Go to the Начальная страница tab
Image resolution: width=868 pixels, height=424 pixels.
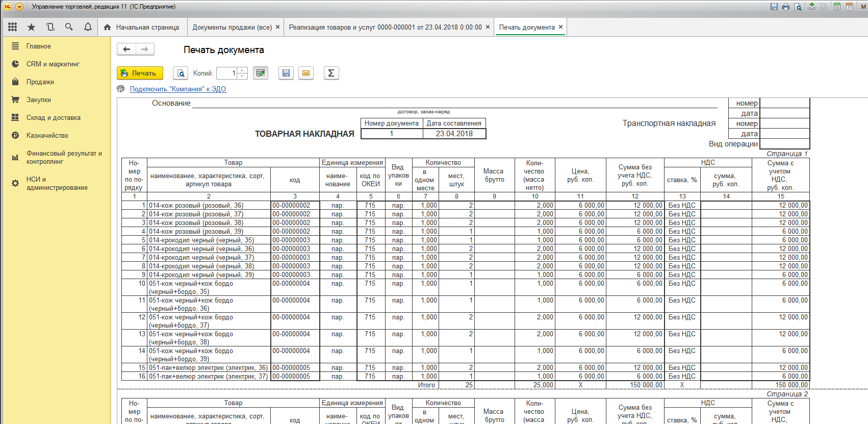pyautogui.click(x=147, y=28)
